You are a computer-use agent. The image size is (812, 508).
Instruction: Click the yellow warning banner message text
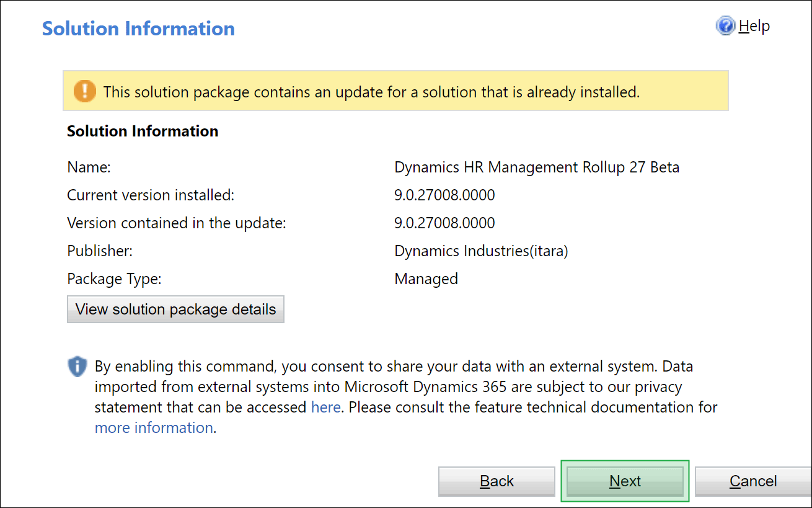point(371,92)
